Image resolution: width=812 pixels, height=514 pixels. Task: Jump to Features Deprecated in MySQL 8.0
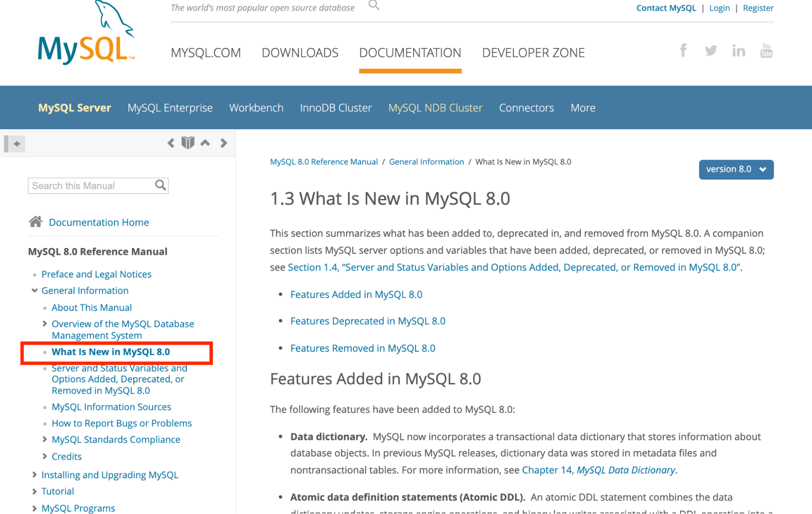[x=368, y=321]
